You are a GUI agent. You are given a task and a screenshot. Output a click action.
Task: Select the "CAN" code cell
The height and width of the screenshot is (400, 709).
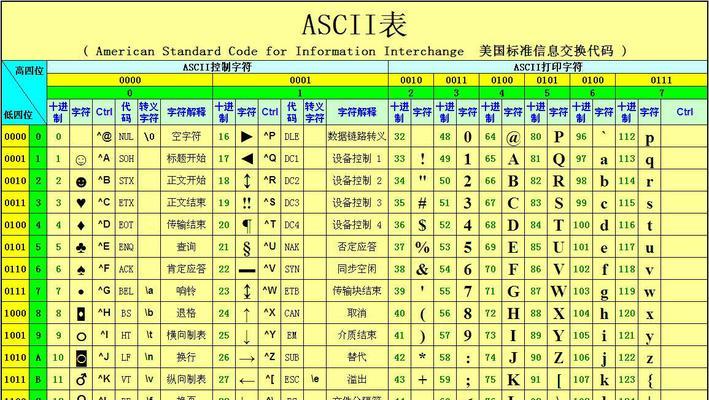(292, 313)
